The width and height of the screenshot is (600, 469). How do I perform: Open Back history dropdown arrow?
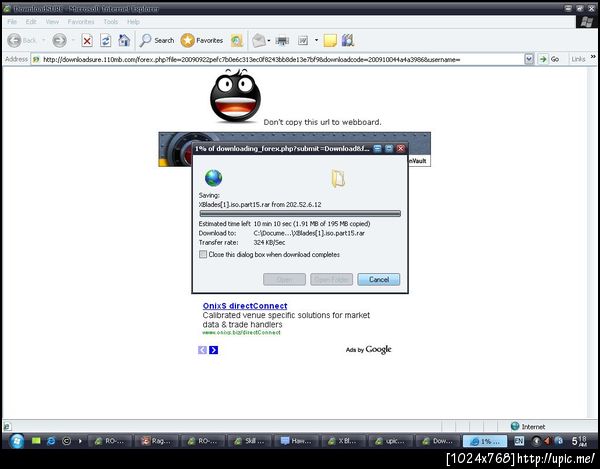pos(44,40)
